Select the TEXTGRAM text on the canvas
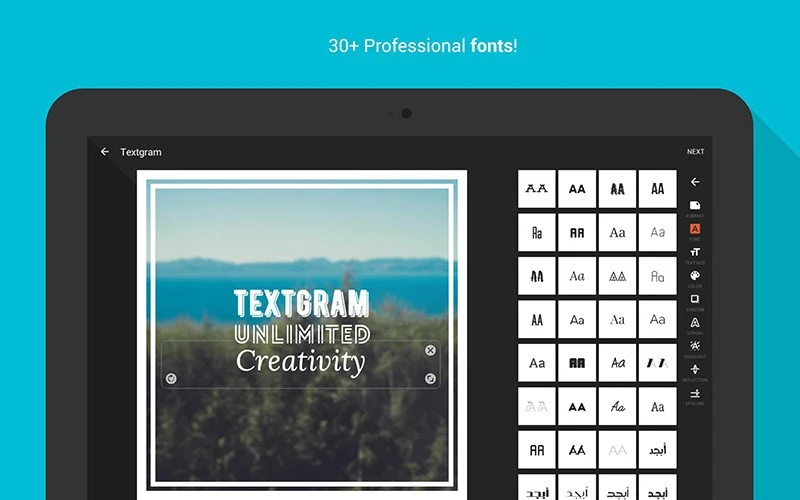This screenshot has height=500, width=800. tap(301, 304)
